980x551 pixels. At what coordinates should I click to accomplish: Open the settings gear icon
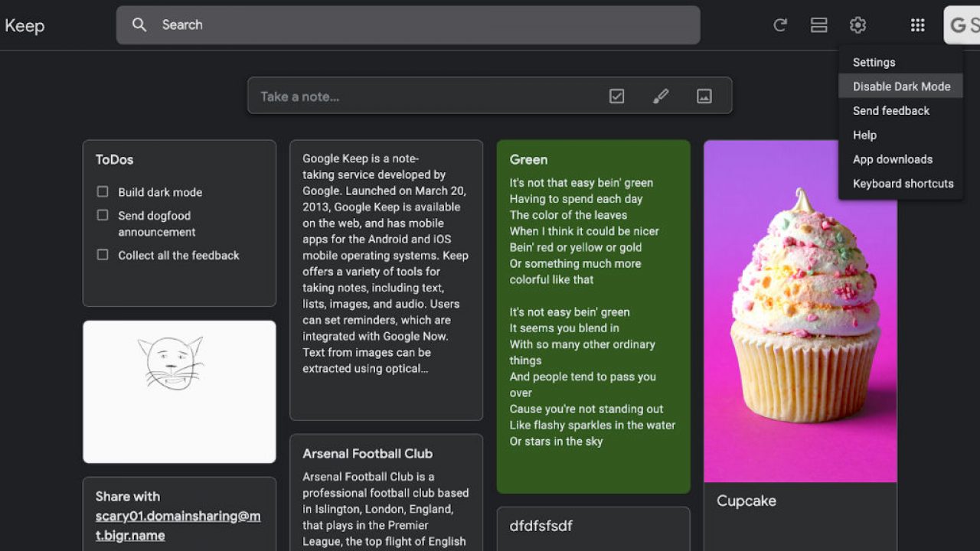point(857,25)
